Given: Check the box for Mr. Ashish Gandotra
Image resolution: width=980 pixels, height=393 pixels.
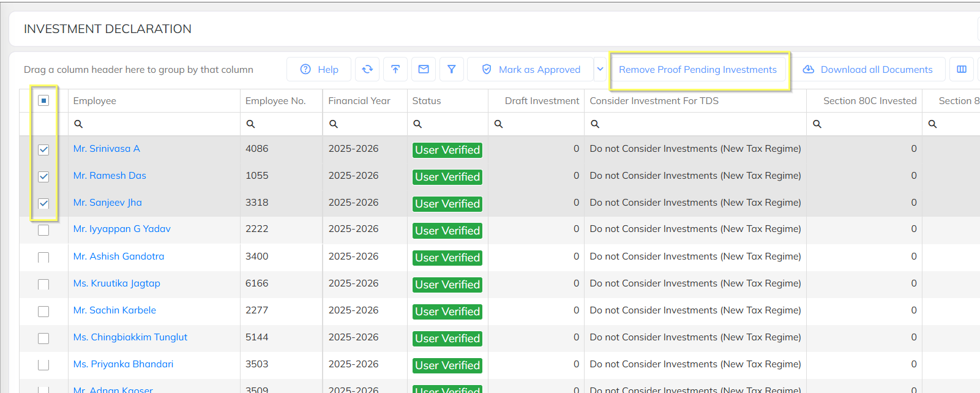Looking at the screenshot, I should tap(43, 258).
